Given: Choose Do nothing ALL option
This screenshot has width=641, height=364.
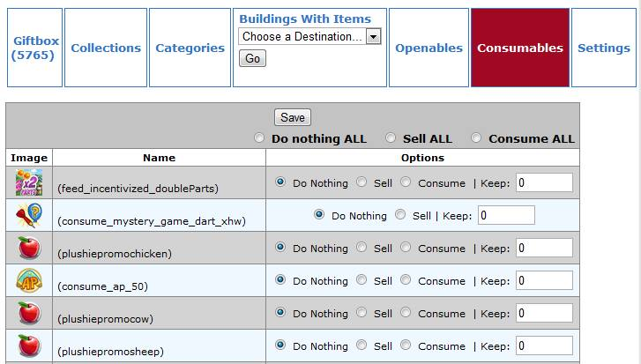Looking at the screenshot, I should click(258, 137).
